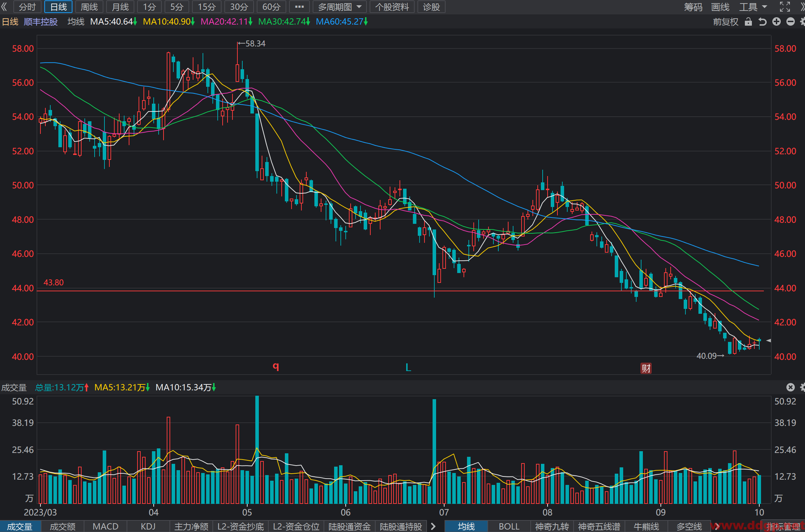Open 筹码 chip distribution
This screenshot has width=805, height=532.
click(x=693, y=7)
